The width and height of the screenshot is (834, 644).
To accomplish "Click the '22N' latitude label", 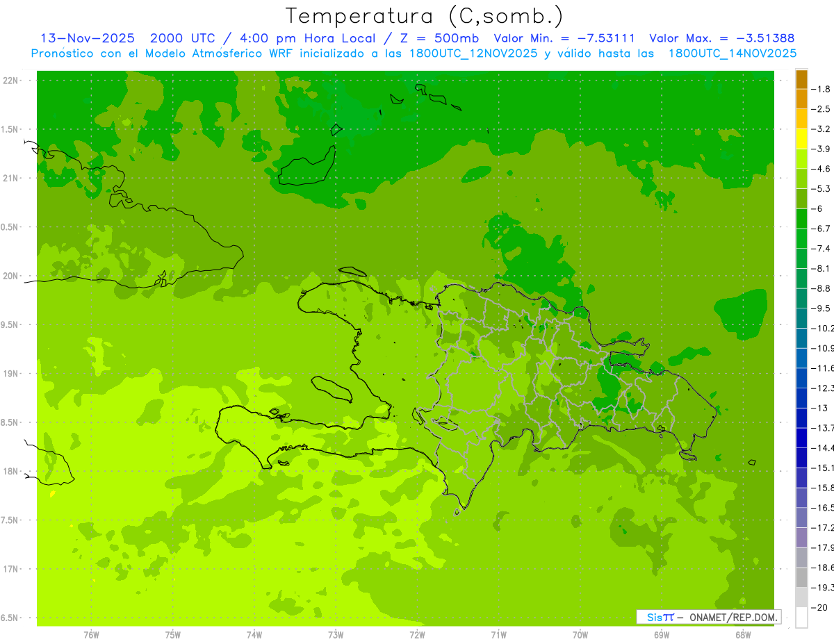I will 11,81.
